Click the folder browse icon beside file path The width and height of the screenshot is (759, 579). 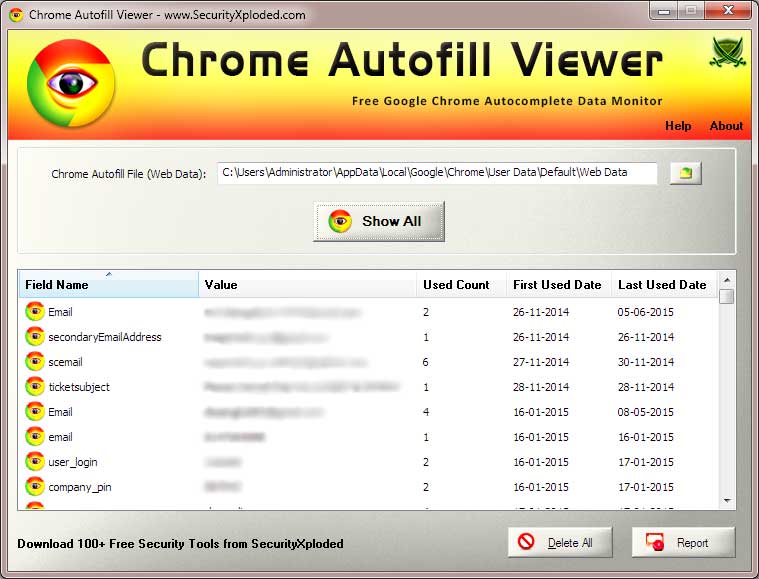[685, 173]
